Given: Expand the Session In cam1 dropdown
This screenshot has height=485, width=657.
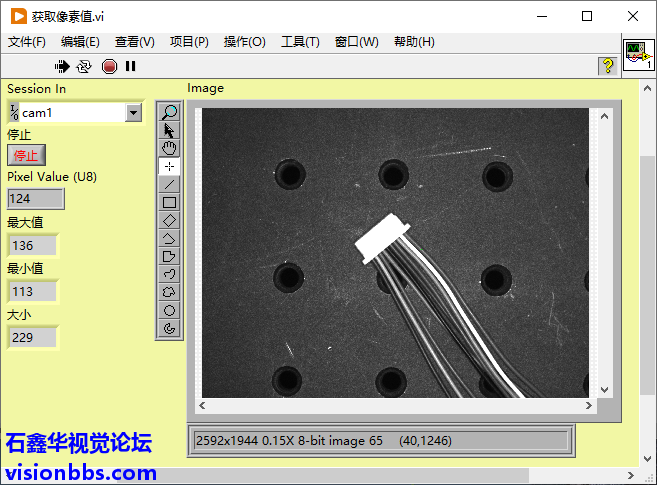Looking at the screenshot, I should pyautogui.click(x=133, y=113).
